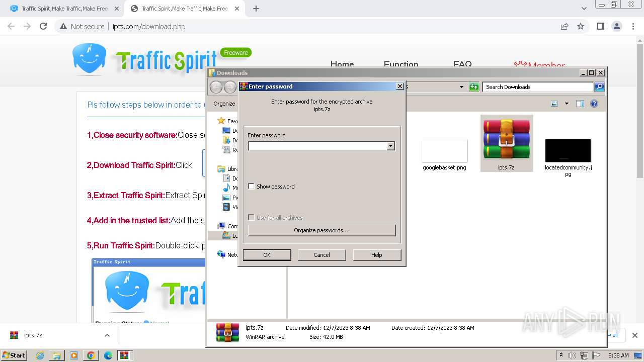Open a new browser tab
This screenshot has width=644, height=362.
pyautogui.click(x=256, y=9)
